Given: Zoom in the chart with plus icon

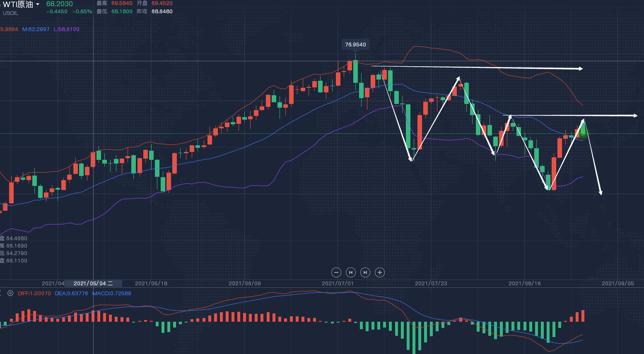Looking at the screenshot, I should (x=379, y=272).
